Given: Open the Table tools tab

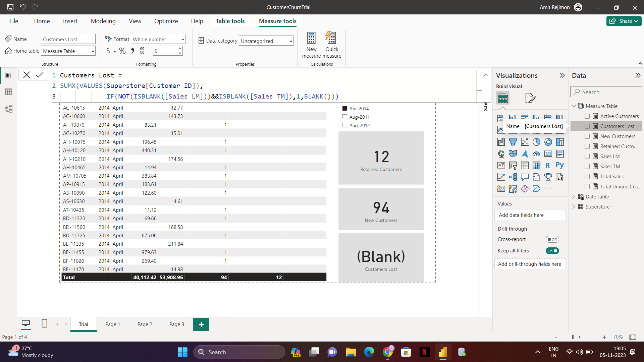Looking at the screenshot, I should point(230,21).
